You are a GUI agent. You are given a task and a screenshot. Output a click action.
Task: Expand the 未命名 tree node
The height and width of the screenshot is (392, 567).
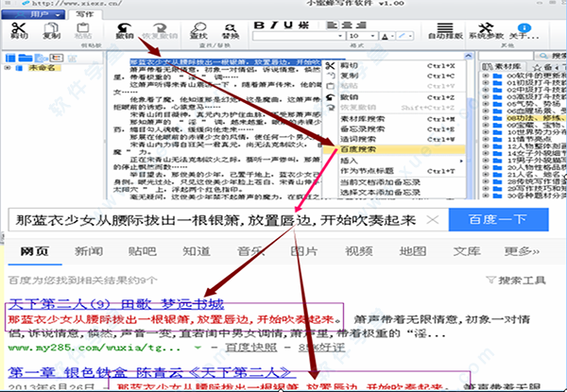(7, 68)
